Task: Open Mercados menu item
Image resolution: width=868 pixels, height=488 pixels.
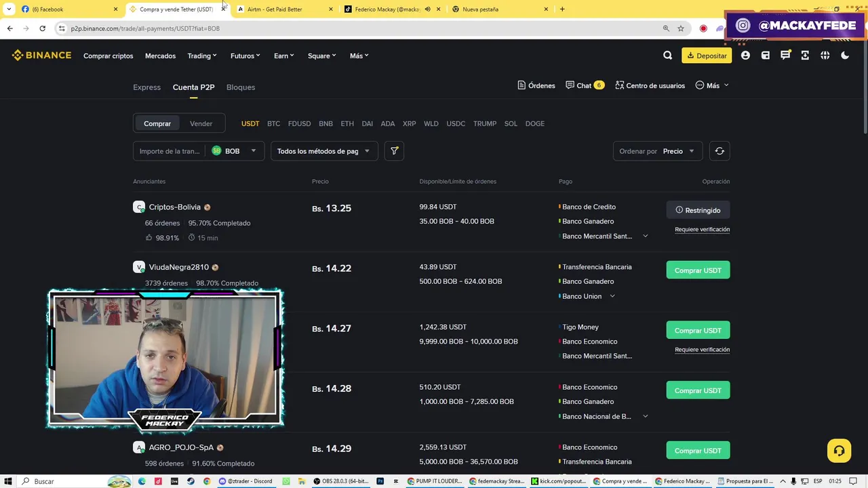Action: [x=160, y=56]
